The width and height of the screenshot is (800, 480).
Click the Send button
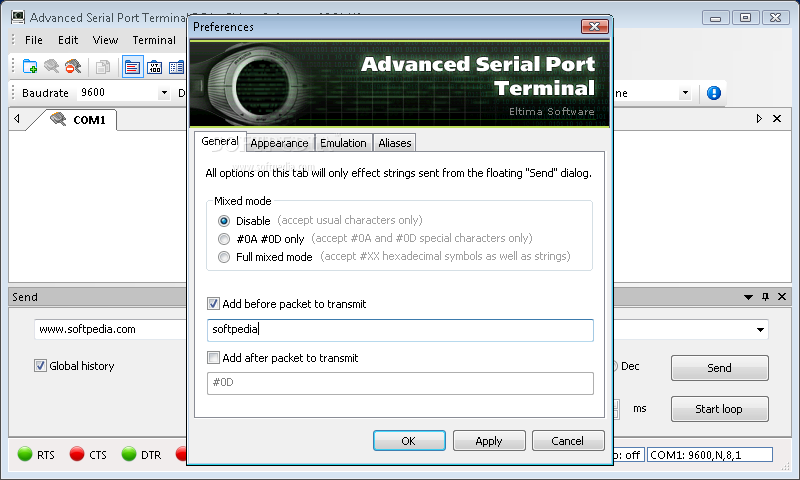(x=719, y=368)
